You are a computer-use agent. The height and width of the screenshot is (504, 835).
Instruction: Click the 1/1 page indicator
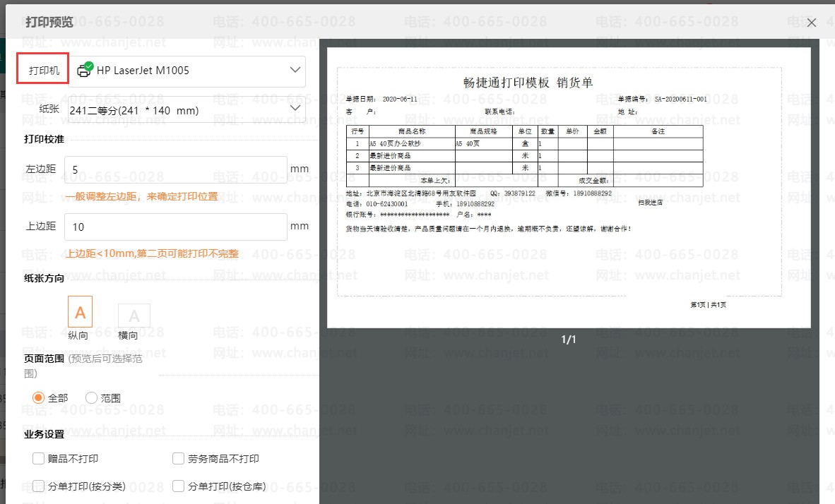[569, 339]
